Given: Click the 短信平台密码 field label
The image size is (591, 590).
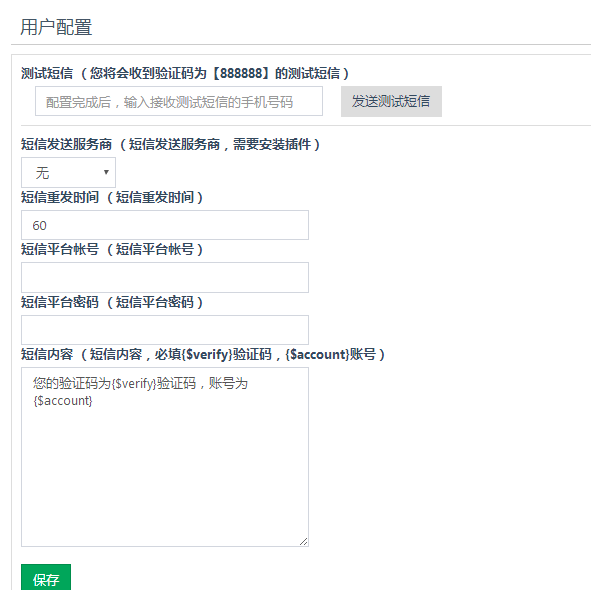Looking at the screenshot, I should [x=112, y=302].
